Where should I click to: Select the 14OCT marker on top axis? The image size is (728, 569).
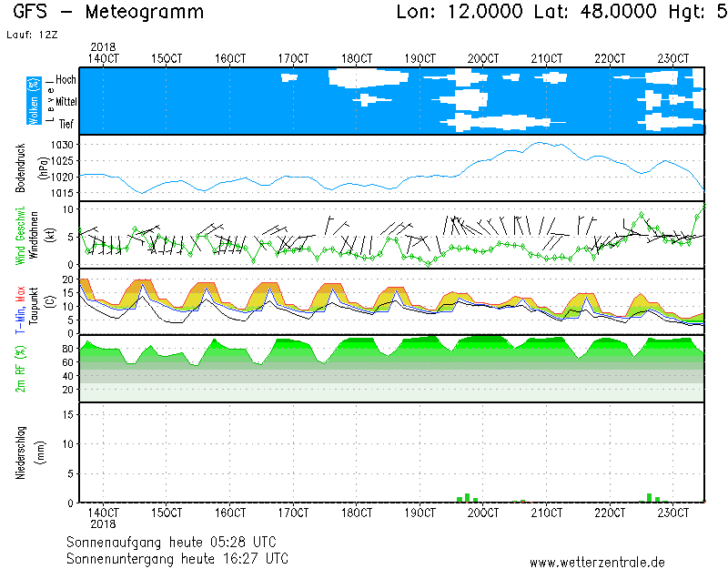coord(103,57)
